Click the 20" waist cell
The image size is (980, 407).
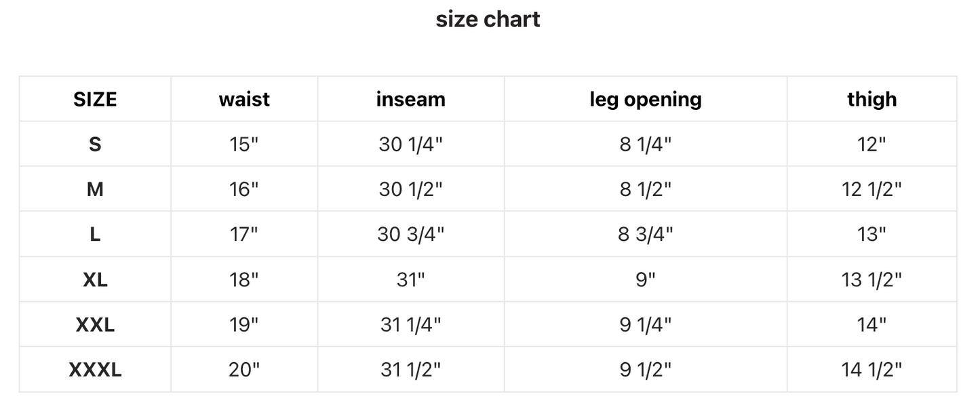pos(244,370)
